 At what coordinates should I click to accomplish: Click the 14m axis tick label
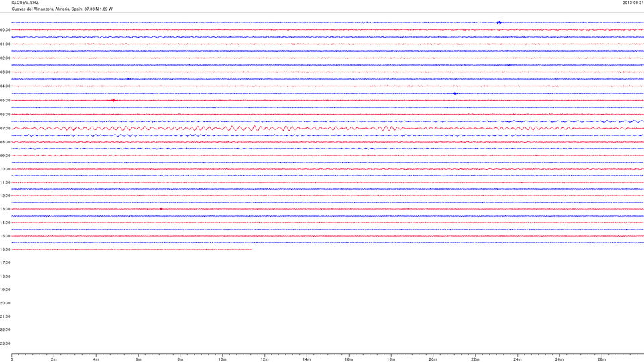(307, 359)
